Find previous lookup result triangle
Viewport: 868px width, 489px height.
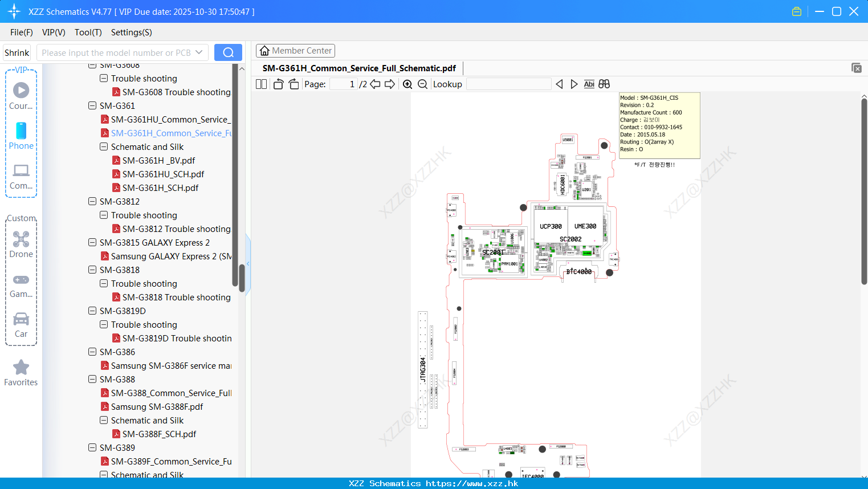[x=559, y=84]
